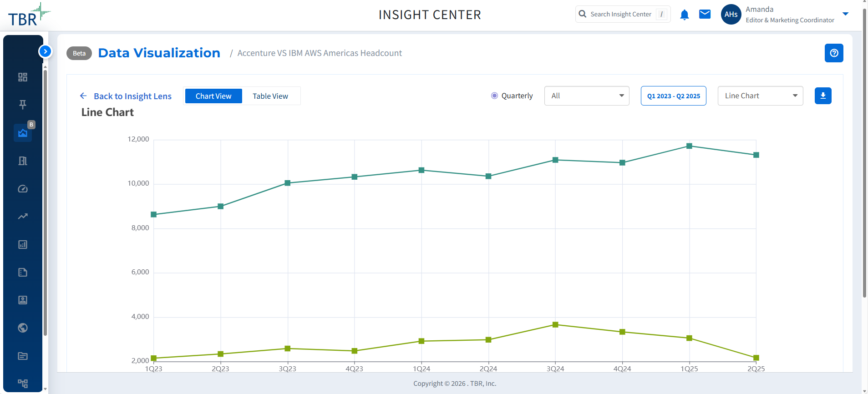
Task: Click the notifications bell icon
Action: [x=684, y=15]
